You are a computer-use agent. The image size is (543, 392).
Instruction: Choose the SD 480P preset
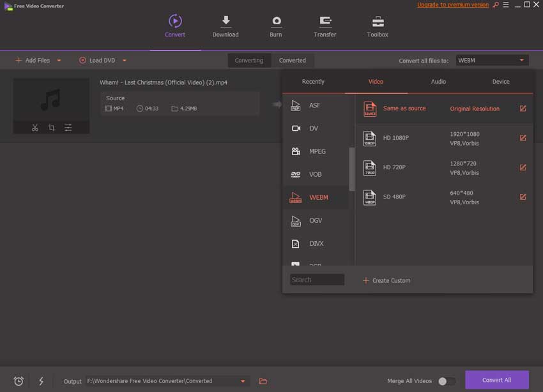click(445, 197)
